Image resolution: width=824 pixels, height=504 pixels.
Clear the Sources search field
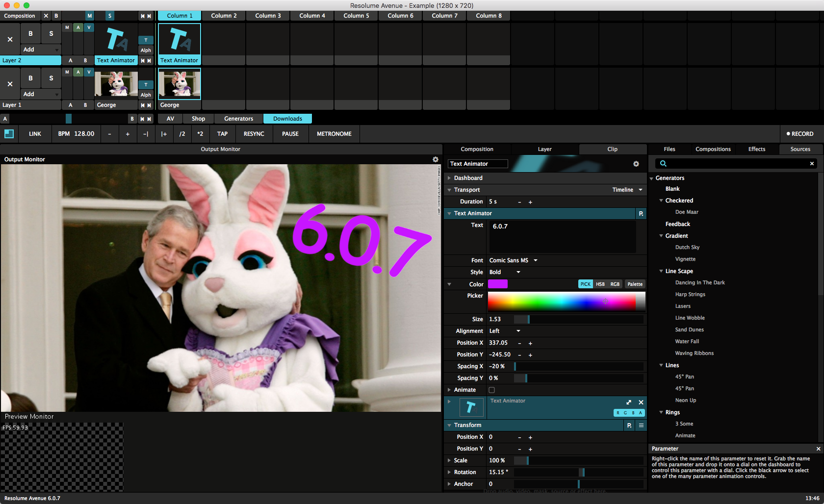(x=811, y=164)
